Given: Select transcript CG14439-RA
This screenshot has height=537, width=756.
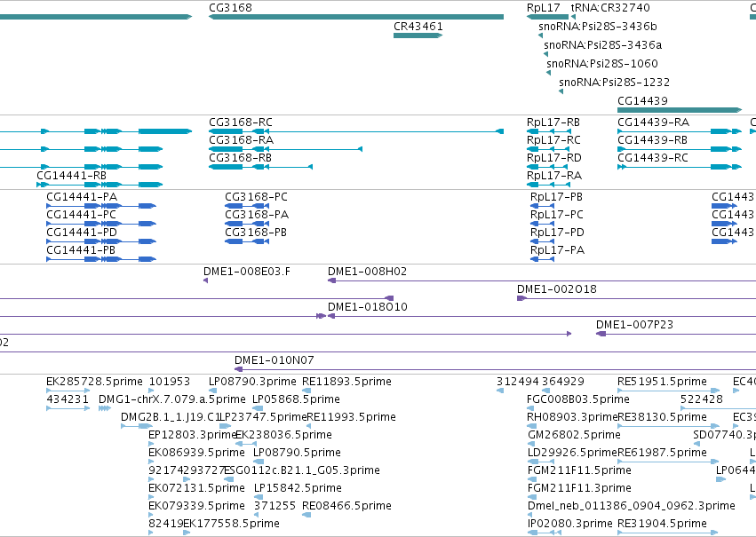Looking at the screenshot, I should [x=680, y=131].
